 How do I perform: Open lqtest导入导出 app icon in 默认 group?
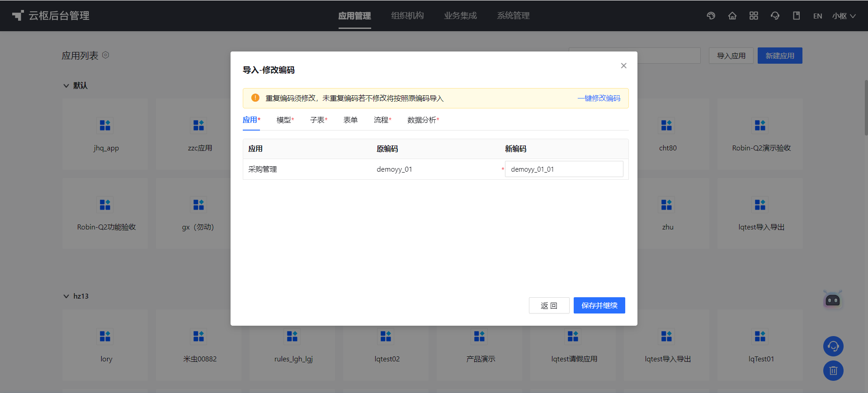pyautogui.click(x=760, y=205)
